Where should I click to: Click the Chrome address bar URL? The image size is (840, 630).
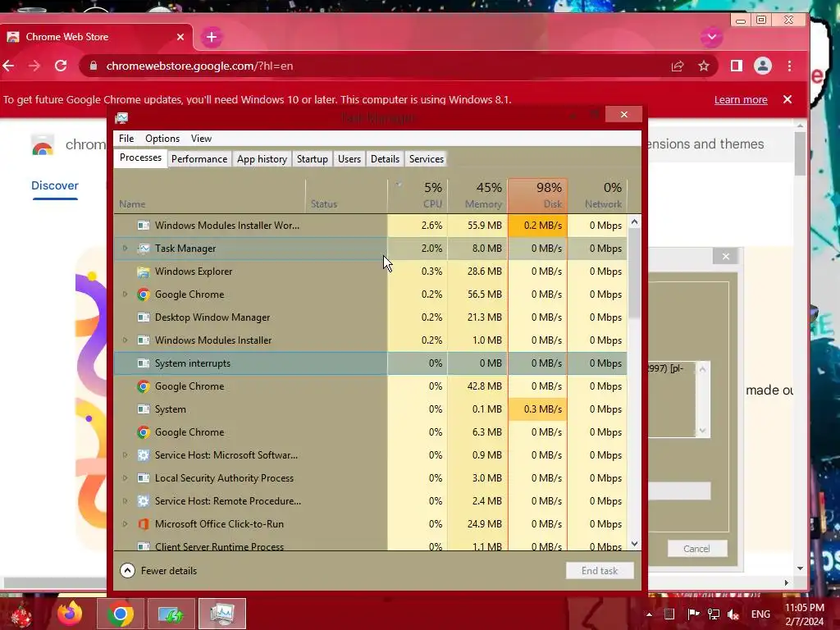pyautogui.click(x=199, y=66)
